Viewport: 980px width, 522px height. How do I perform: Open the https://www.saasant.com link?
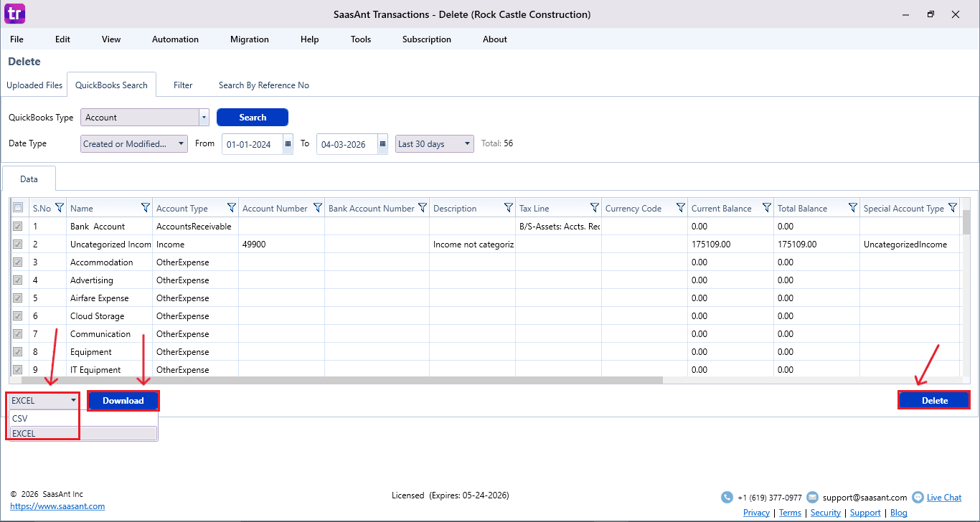[x=57, y=506]
